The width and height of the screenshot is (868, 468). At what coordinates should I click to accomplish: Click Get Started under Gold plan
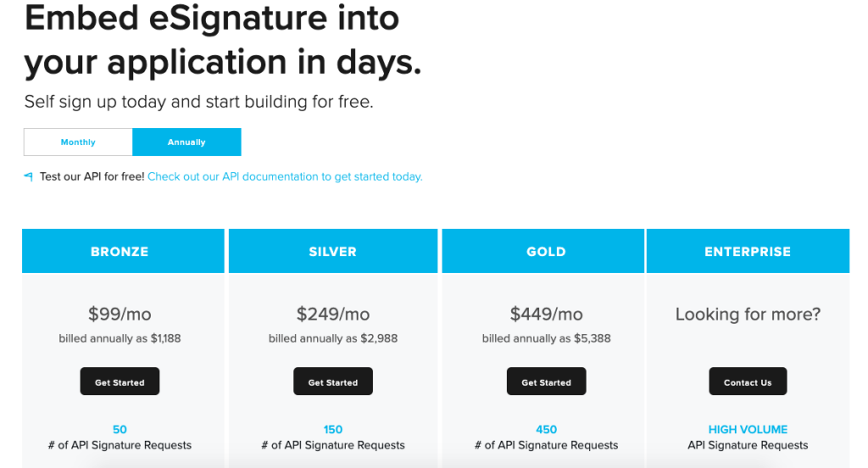pos(547,382)
